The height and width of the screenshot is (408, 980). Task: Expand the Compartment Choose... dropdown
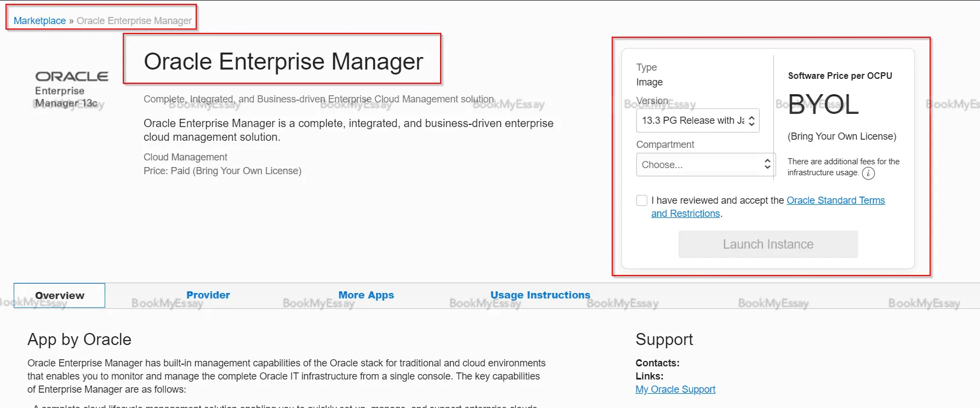pos(705,165)
